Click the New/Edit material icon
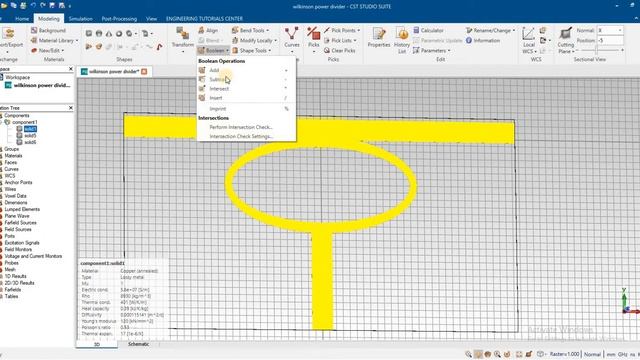Screen dimensions: 640x360 pyautogui.click(x=34, y=50)
